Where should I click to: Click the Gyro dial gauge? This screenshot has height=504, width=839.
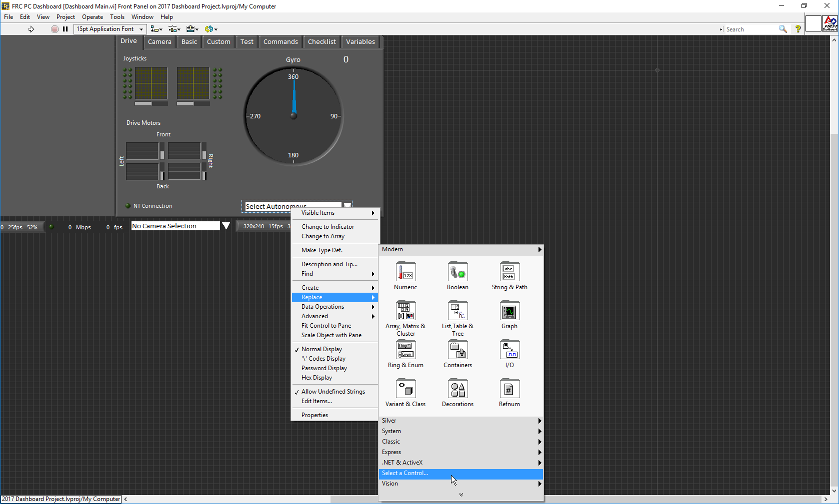point(293,116)
